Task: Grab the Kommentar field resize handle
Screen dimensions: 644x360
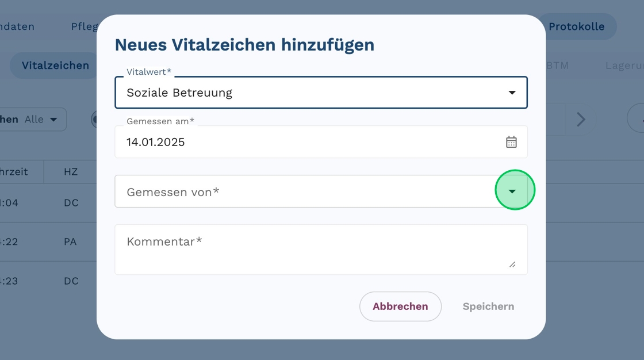Action: click(x=512, y=265)
